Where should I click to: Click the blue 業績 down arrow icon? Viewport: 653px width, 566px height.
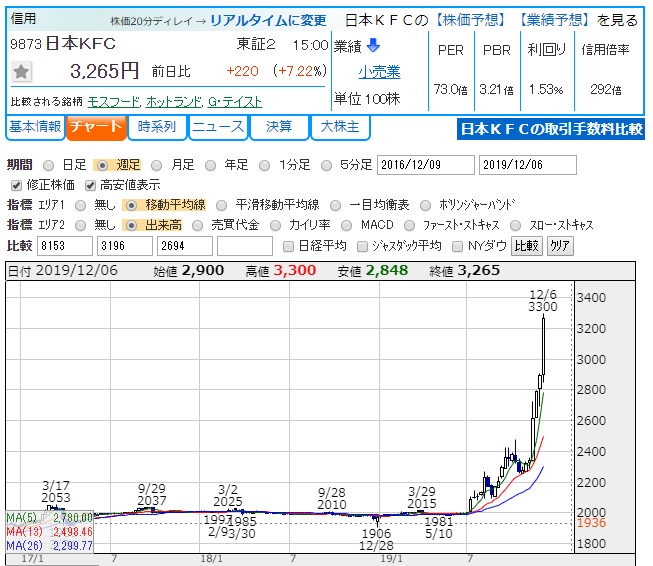[374, 45]
